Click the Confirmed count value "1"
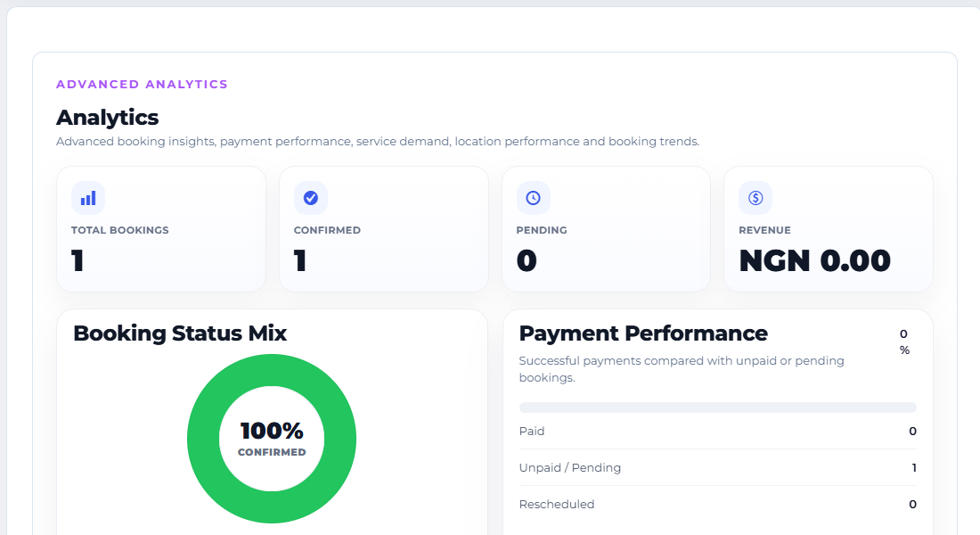The height and width of the screenshot is (535, 980). 300,260
